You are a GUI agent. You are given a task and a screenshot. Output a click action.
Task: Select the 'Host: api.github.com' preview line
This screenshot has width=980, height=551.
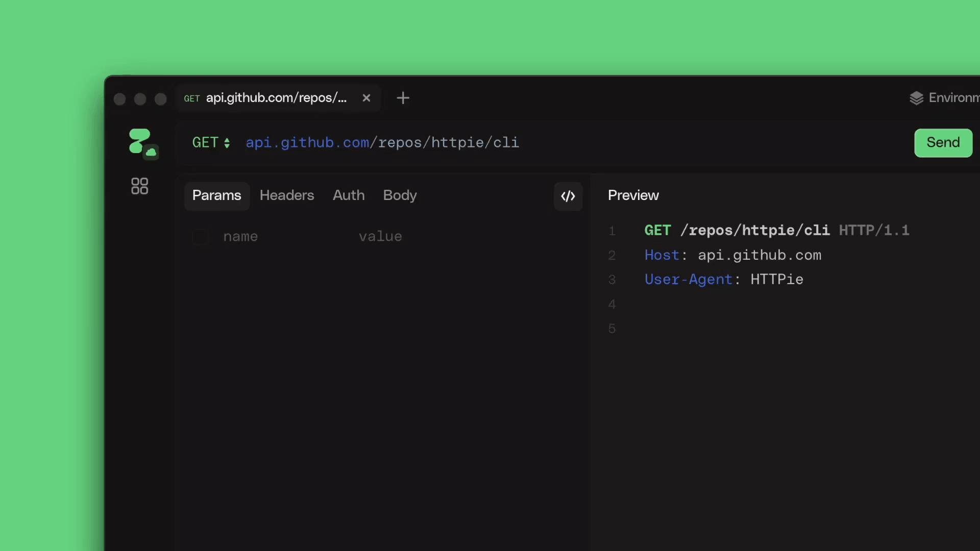click(733, 255)
